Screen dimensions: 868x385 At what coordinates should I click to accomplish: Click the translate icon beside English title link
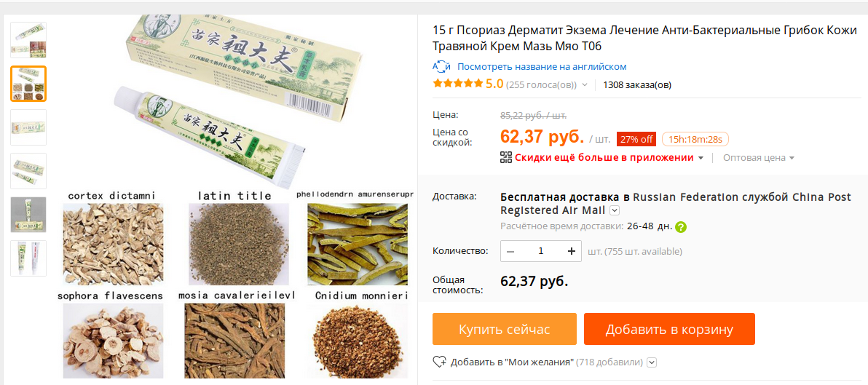pos(441,66)
